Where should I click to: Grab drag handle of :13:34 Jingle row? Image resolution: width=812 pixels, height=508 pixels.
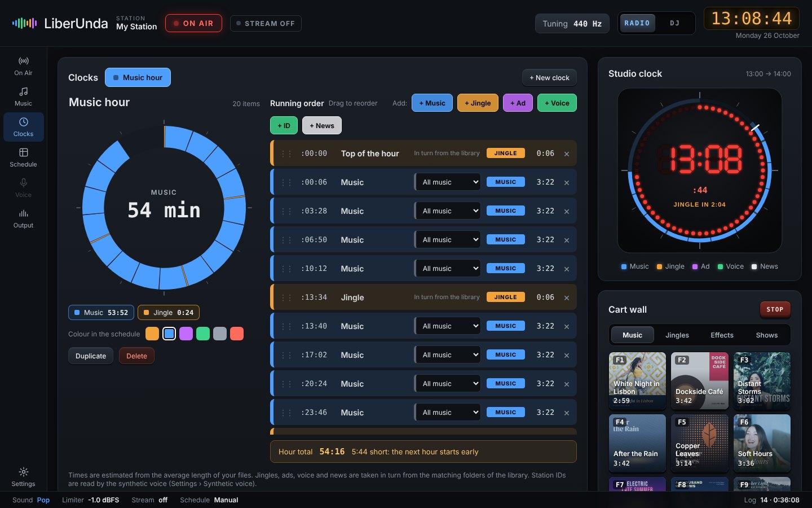[286, 297]
